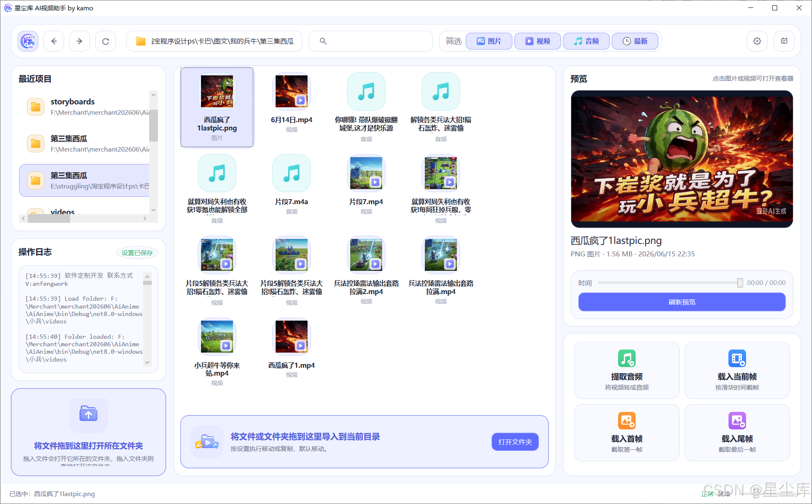Filter files by 音频 audio
812x504 pixels.
586,41
